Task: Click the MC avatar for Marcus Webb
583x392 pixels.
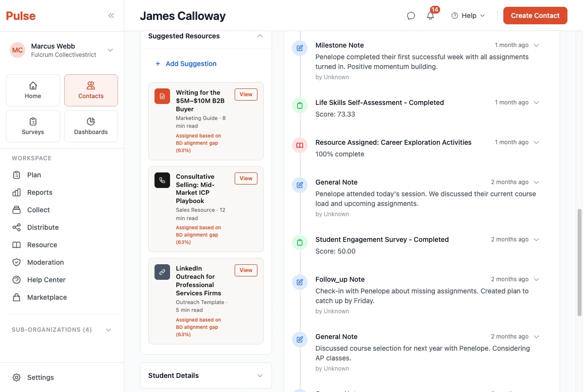Action: (17, 50)
